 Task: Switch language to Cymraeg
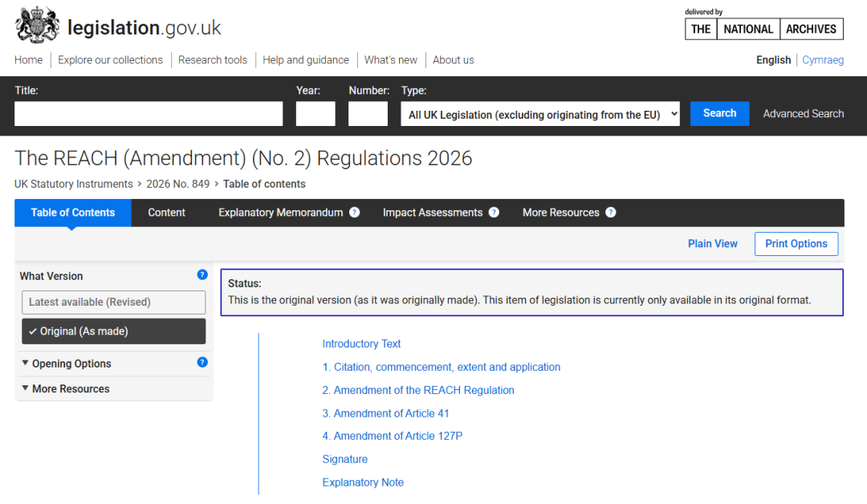(823, 59)
